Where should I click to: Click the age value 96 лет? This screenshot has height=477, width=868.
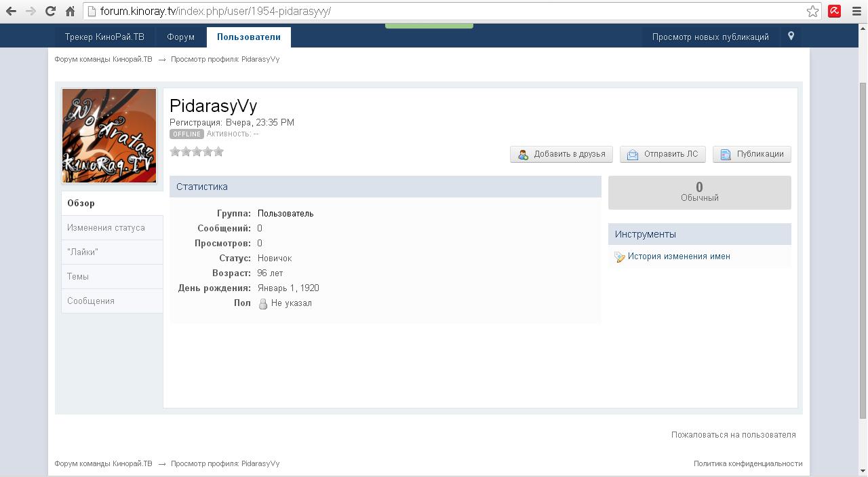click(270, 273)
